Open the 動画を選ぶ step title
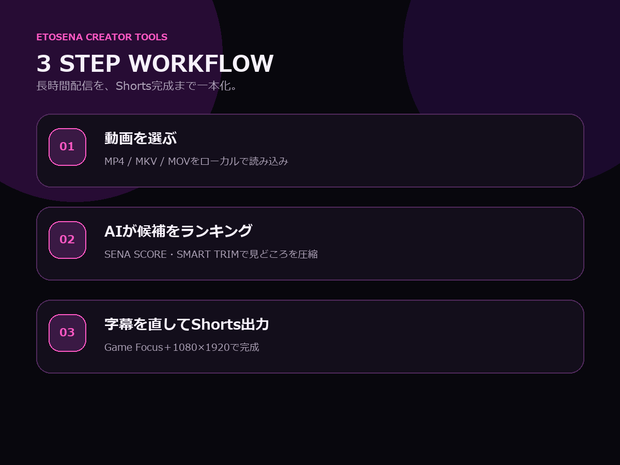The height and width of the screenshot is (465, 620). pyautogui.click(x=140, y=138)
